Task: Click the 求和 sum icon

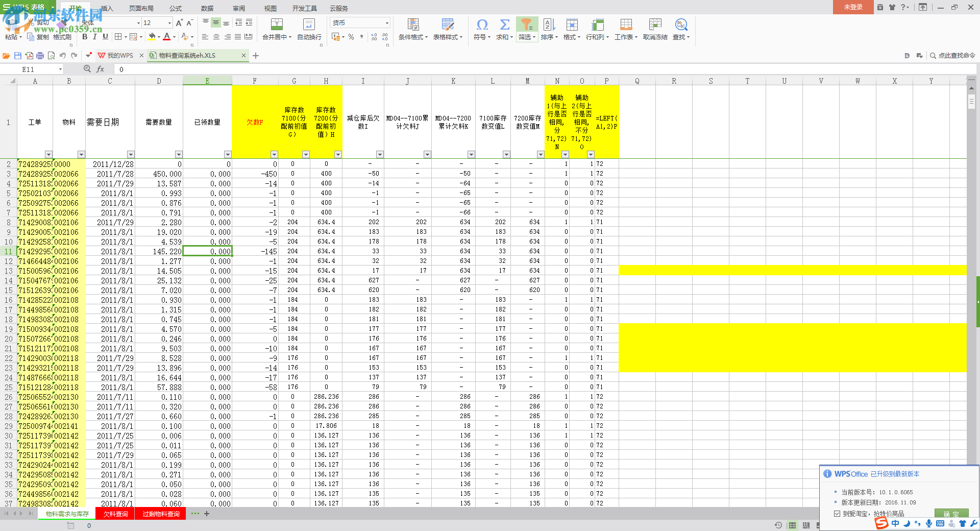Action: pos(504,25)
